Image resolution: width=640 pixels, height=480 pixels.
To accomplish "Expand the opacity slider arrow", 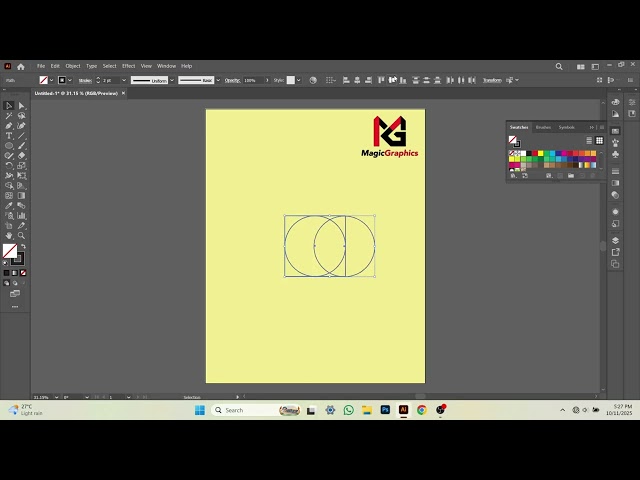I will click(267, 80).
